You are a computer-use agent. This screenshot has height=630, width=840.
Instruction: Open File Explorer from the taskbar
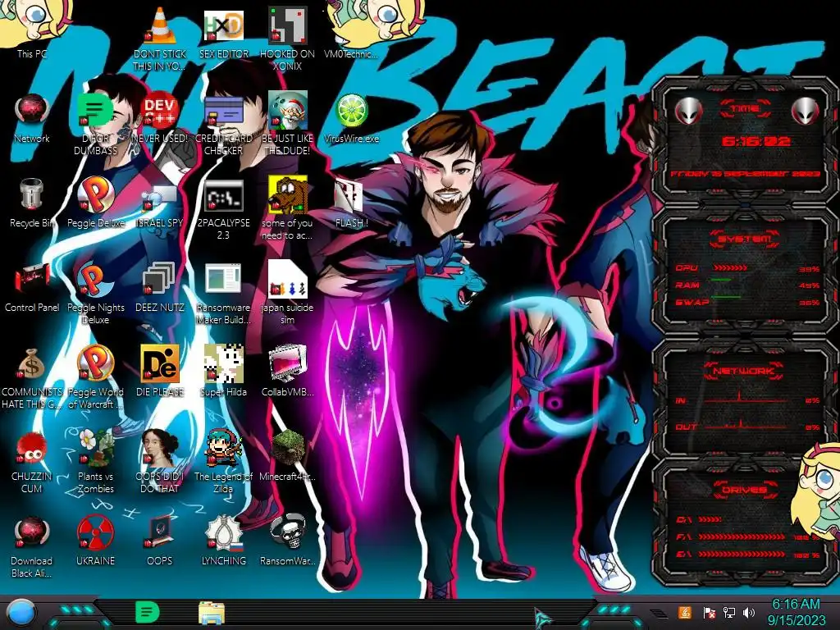211,613
